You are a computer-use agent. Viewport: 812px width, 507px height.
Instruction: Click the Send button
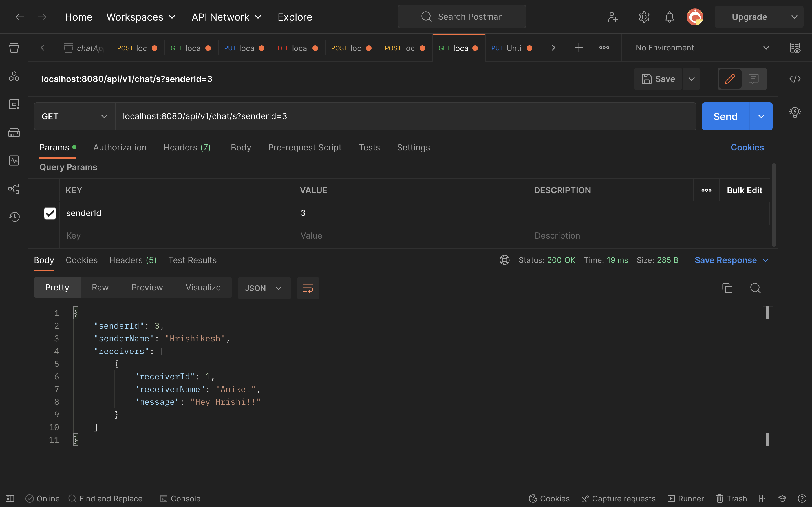(725, 116)
